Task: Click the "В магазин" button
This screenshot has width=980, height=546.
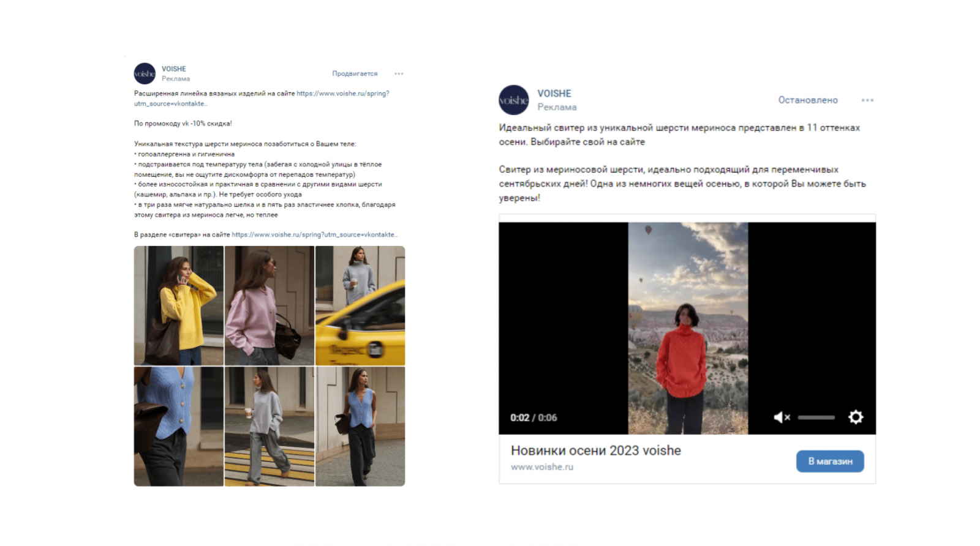Action: coord(830,462)
